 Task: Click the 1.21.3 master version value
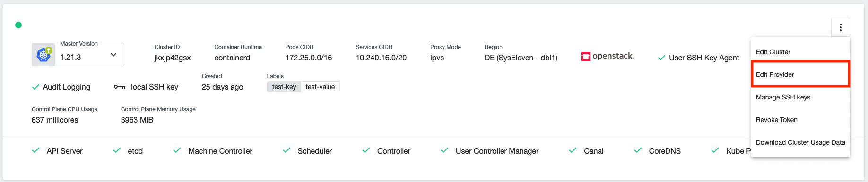70,57
